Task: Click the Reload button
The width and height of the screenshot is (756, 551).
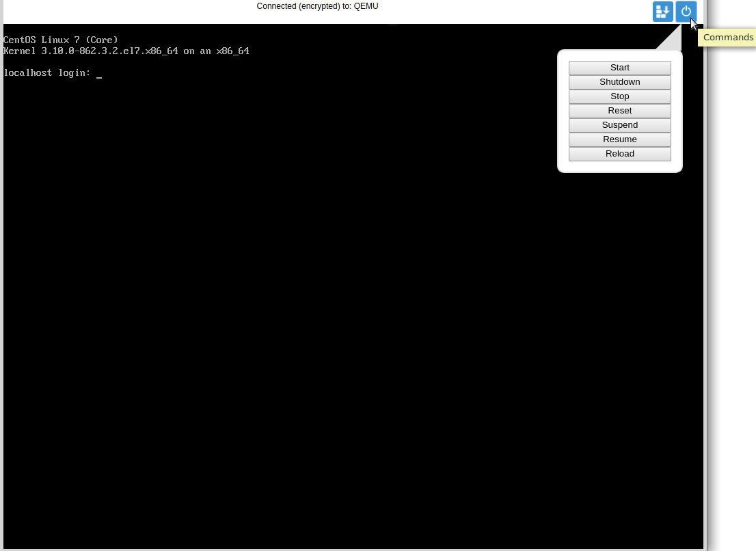Action: point(619,154)
